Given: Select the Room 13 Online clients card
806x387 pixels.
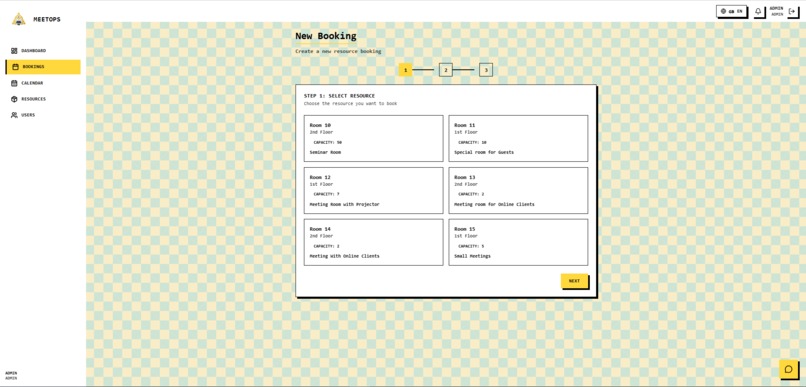Looking at the screenshot, I should 518,190.
